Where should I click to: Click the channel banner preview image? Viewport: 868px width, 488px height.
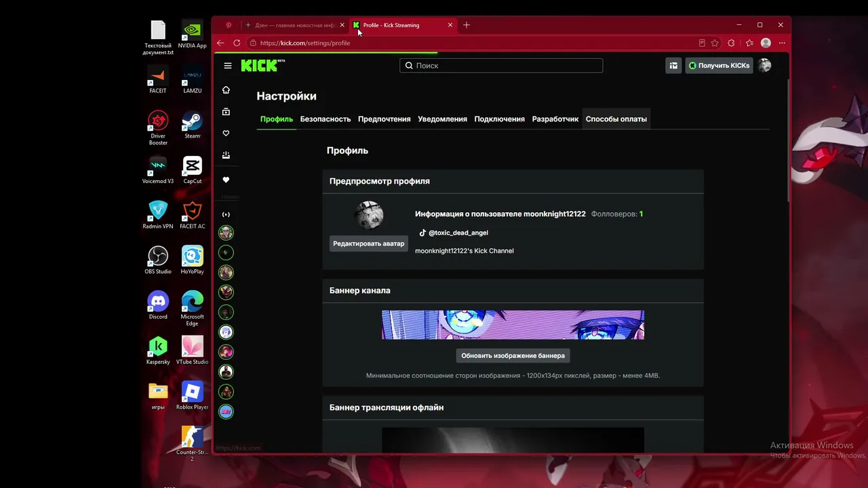coord(513,325)
